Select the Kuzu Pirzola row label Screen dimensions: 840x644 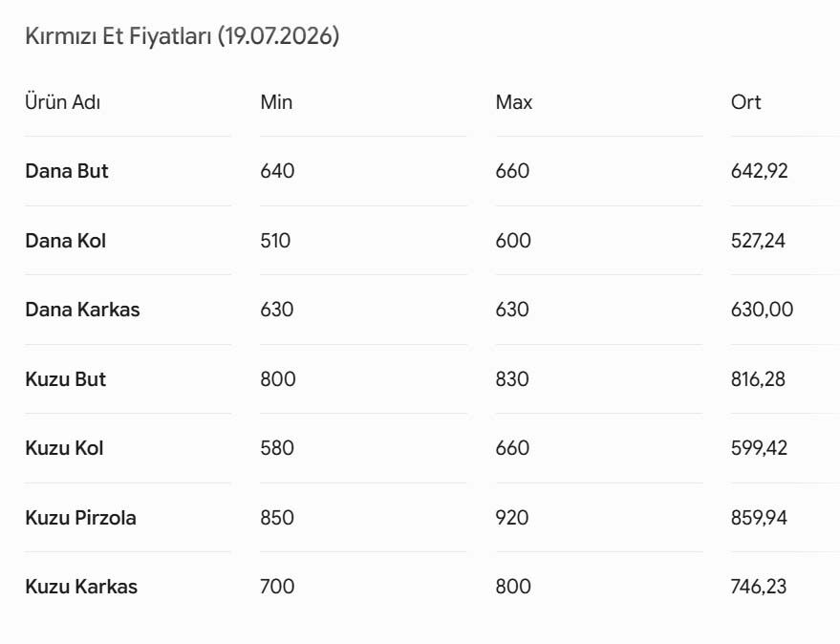coord(81,518)
